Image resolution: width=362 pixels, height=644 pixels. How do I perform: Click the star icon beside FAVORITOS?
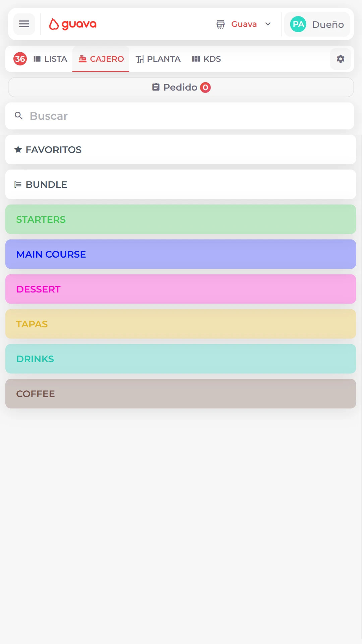pos(18,149)
